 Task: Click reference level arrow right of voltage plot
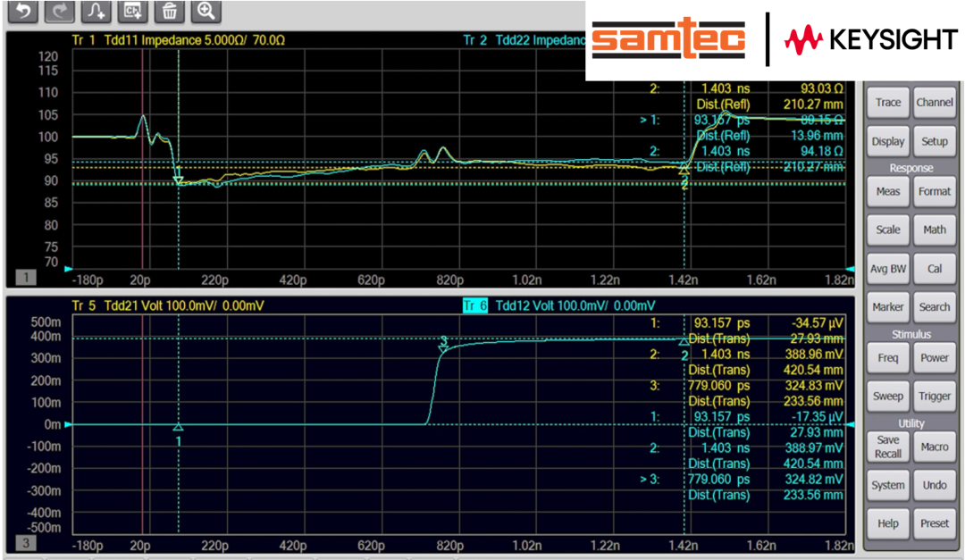pos(850,424)
